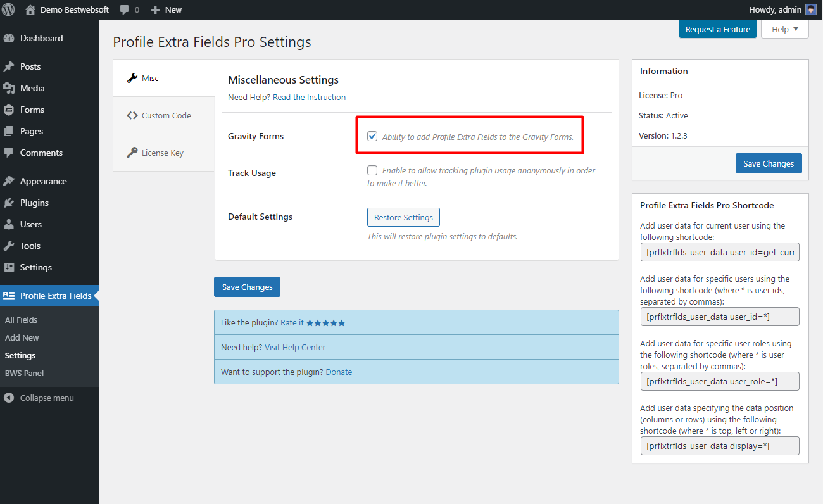
Task: Click the Custom Code angle-brackets icon
Action: tap(132, 115)
